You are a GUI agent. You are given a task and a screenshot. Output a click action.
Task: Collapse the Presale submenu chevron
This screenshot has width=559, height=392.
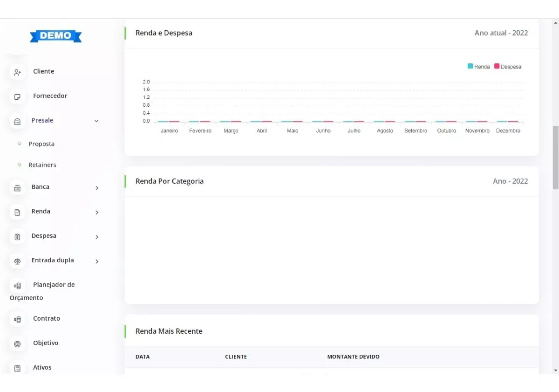pos(96,121)
